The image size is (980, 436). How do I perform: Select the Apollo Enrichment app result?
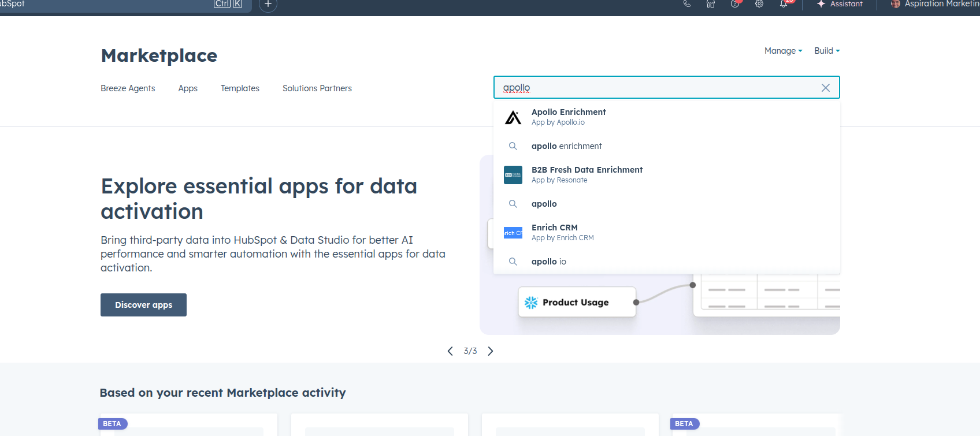[x=667, y=117]
